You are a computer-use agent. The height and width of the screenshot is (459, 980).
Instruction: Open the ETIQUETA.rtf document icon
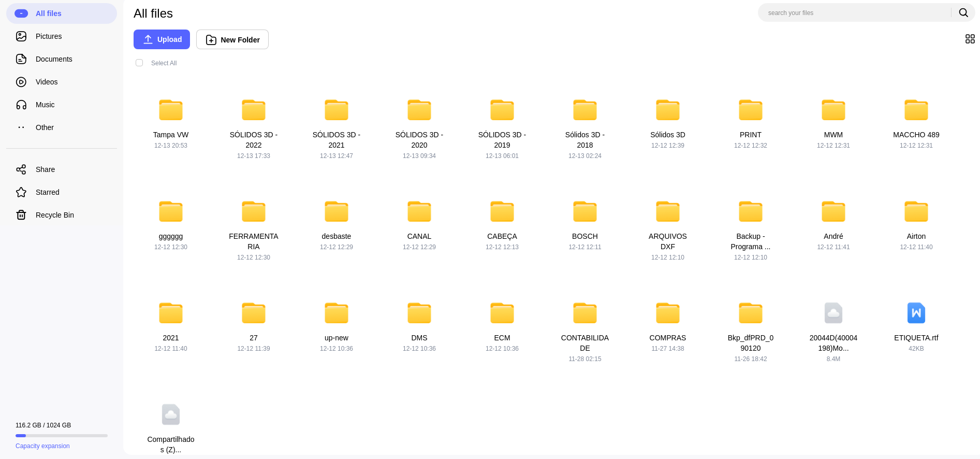coord(916,313)
